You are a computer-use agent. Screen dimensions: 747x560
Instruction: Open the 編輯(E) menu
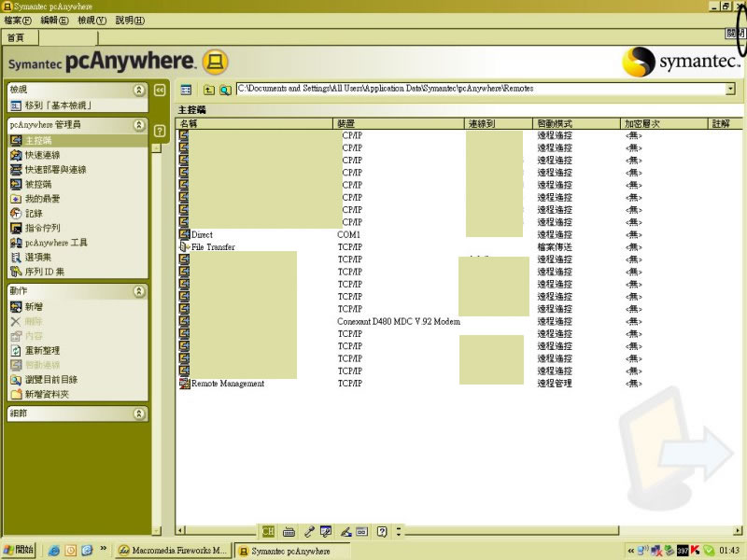(x=55, y=21)
